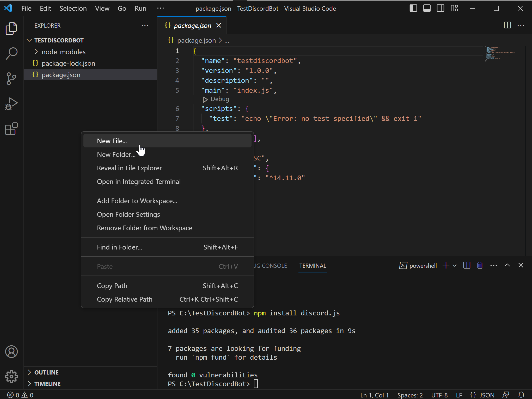The height and width of the screenshot is (399, 532).
Task: Change indentation via Spaces: 2
Action: [410, 395]
